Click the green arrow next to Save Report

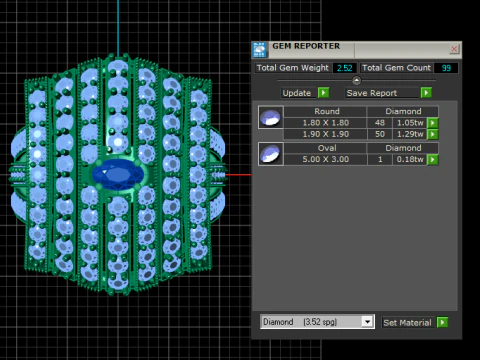click(x=426, y=93)
